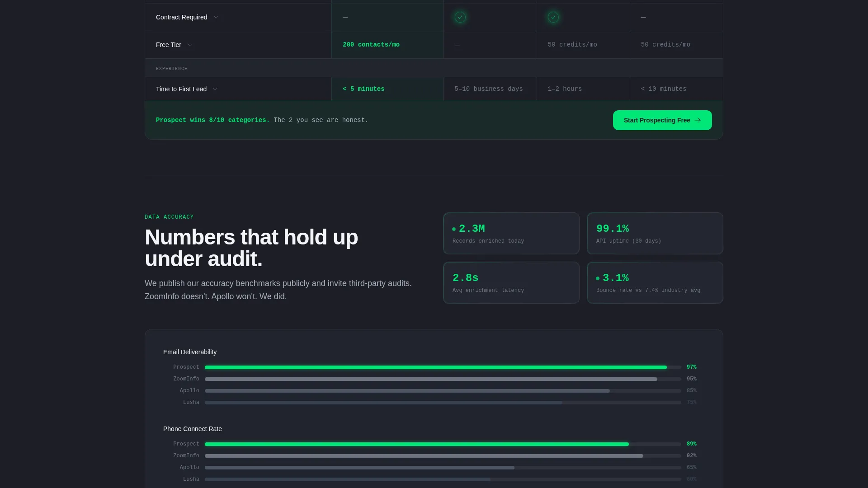
Task: Click first Contract Required check icon
Action: 460,17
